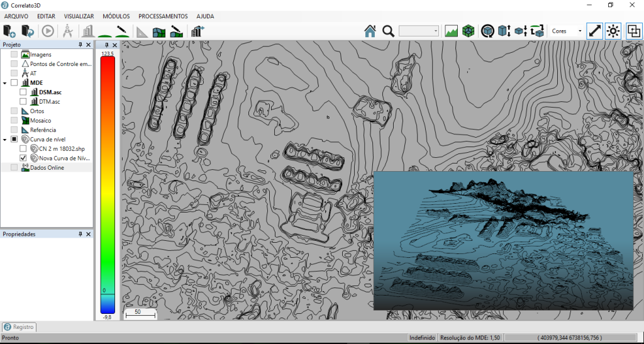644x344 pixels.
Task: Uncheck the Nova Curva de Nível layer
Action: [23, 158]
